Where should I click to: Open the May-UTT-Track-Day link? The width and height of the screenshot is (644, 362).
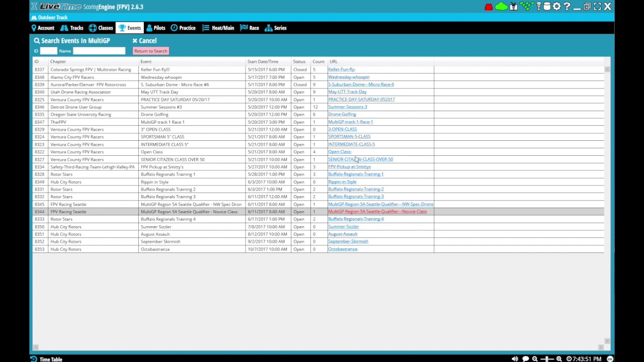pyautogui.click(x=347, y=92)
